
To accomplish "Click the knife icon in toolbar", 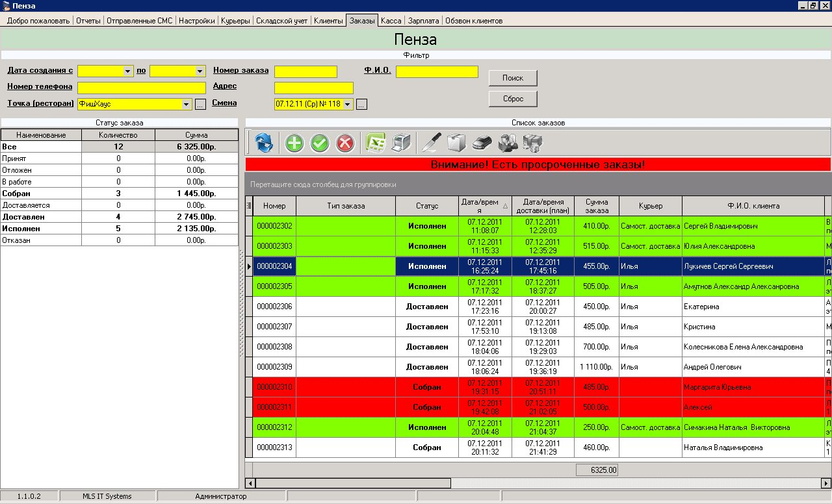I will coord(431,143).
